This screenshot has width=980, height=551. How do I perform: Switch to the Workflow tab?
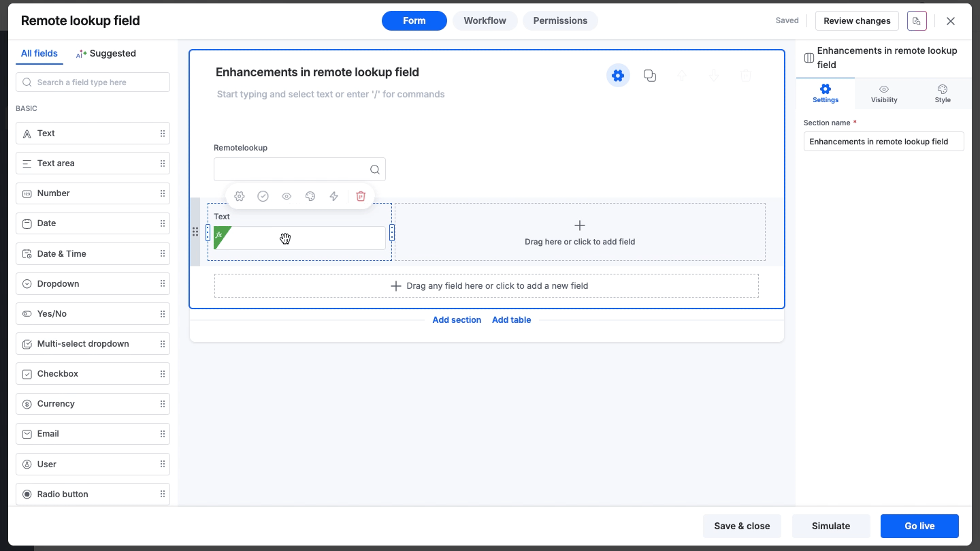pos(485,20)
